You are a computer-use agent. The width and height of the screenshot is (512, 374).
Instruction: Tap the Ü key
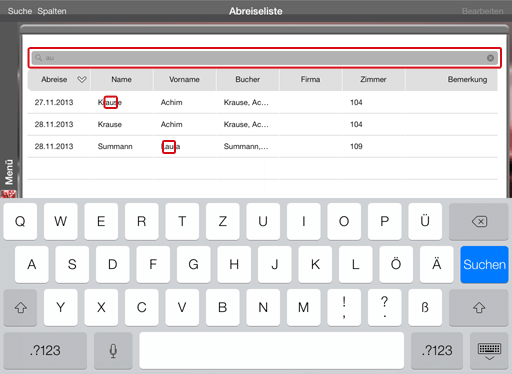(425, 221)
